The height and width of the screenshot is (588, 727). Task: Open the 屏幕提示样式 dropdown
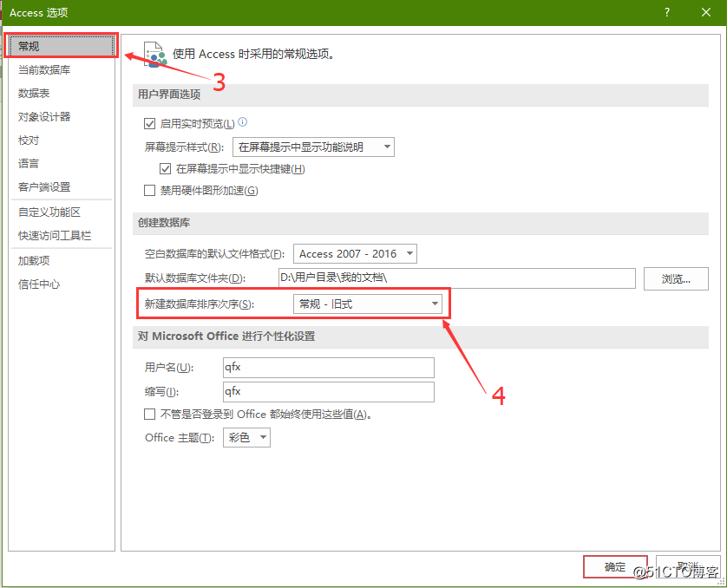[313, 147]
